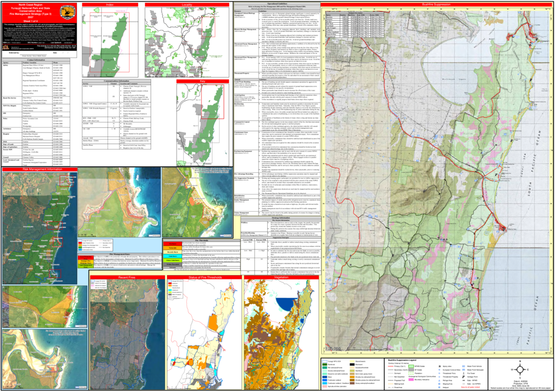Click the 1:35,000 scale label on main map

[333, 349]
